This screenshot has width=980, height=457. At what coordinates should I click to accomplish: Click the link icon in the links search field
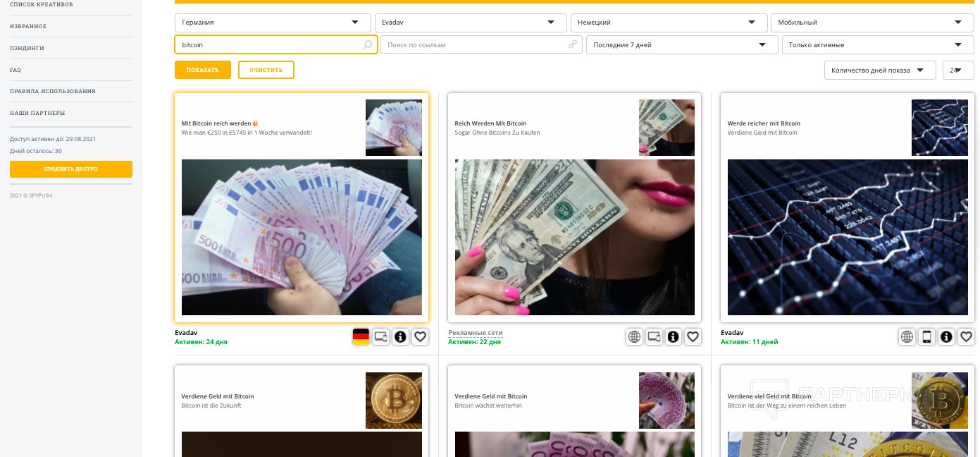tap(573, 44)
